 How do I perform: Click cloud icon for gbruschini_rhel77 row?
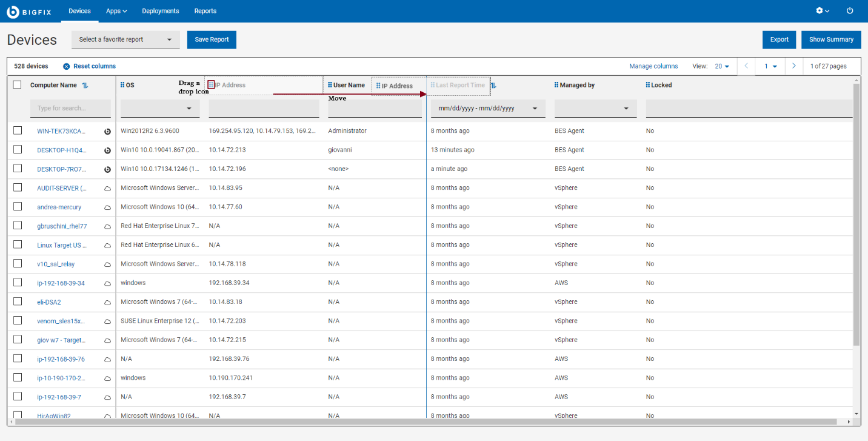(108, 226)
